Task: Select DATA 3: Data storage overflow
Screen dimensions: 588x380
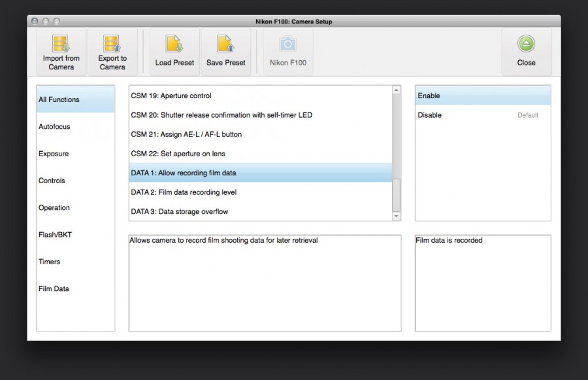Action: click(x=261, y=211)
